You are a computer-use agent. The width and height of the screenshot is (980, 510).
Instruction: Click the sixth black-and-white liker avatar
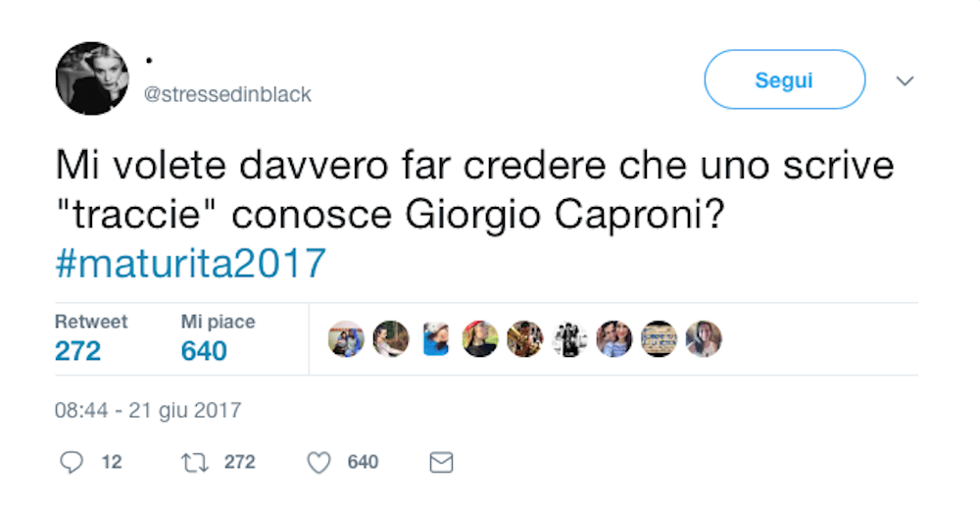569,339
